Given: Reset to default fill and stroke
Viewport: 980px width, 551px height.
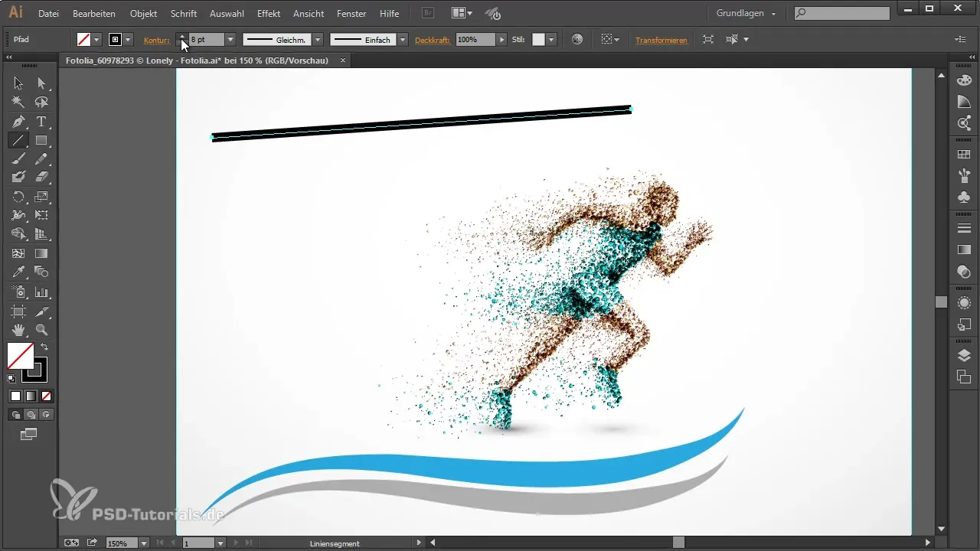Looking at the screenshot, I should tap(11, 378).
